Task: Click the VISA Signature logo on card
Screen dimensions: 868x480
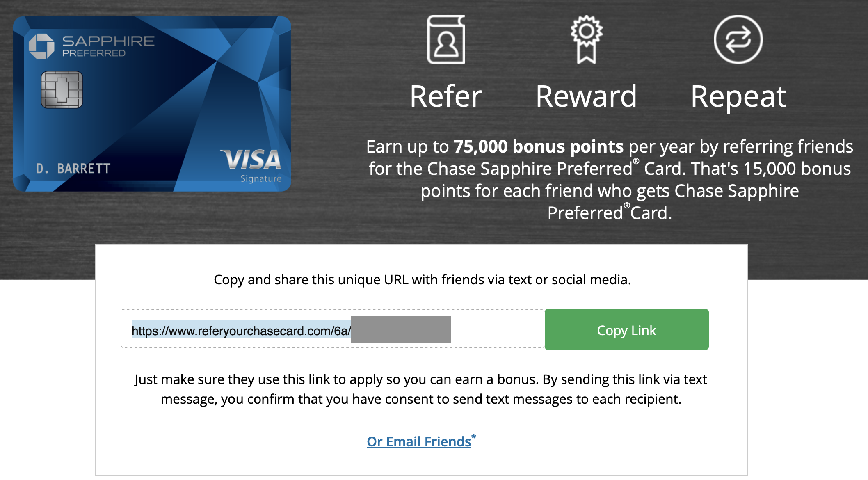Action: (252, 165)
